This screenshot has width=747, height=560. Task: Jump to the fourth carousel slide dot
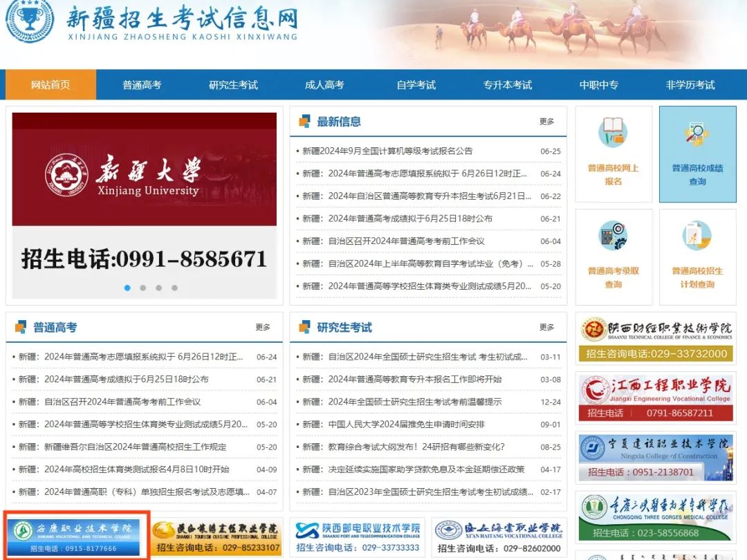click(x=174, y=288)
